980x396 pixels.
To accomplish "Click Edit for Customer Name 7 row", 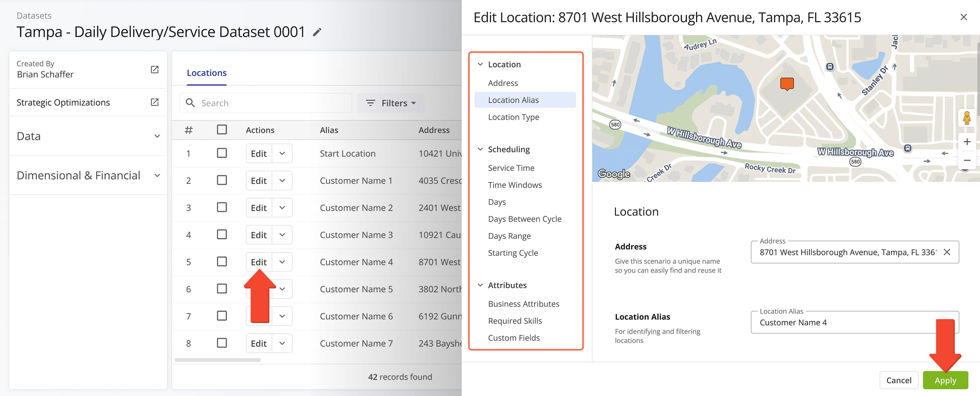I will [259, 343].
